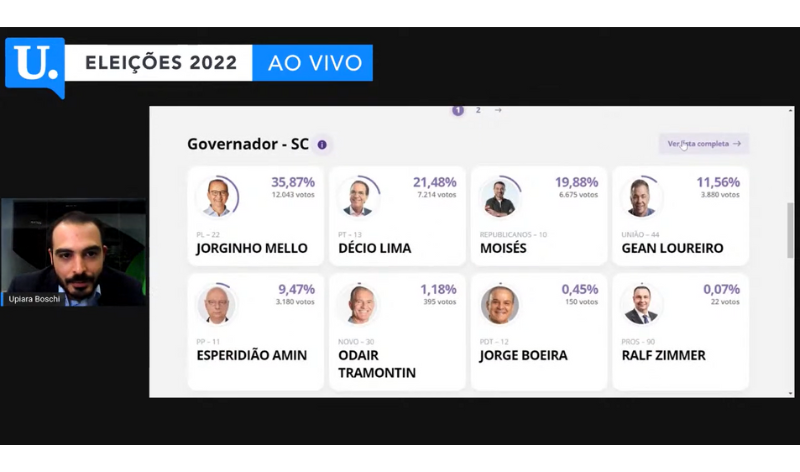Select results page 1 indicator
This screenshot has height=472, width=800.
(458, 110)
